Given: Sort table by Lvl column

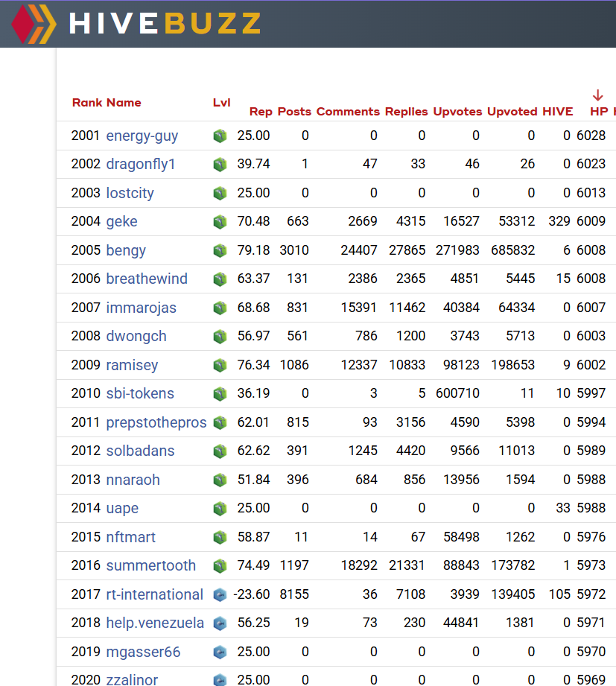Looking at the screenshot, I should click(x=222, y=103).
